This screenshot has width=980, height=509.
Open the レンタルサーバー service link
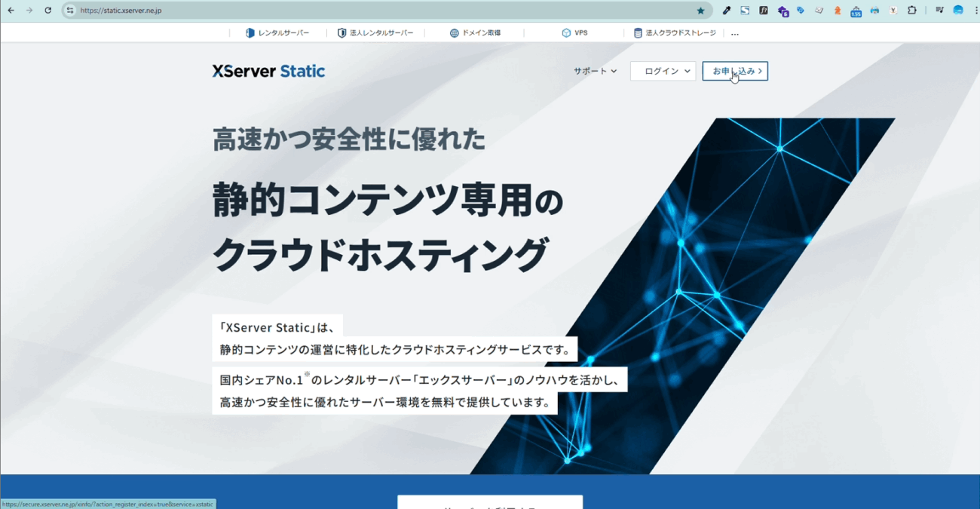coord(277,33)
